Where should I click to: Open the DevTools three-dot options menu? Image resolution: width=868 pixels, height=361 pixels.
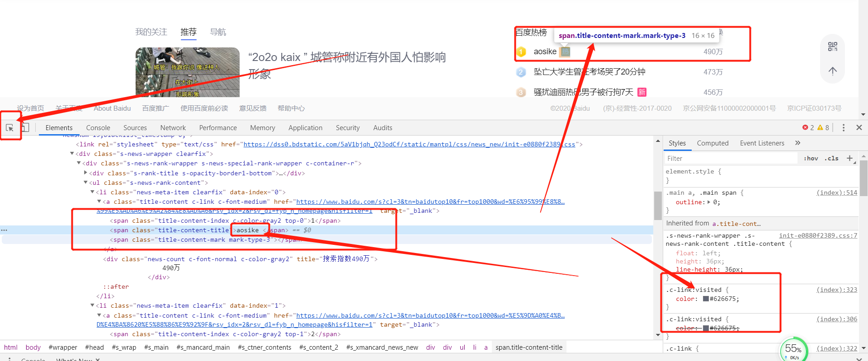click(x=843, y=128)
